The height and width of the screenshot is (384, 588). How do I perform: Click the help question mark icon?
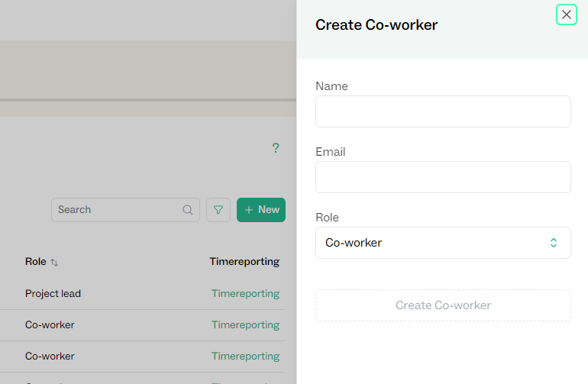[276, 148]
